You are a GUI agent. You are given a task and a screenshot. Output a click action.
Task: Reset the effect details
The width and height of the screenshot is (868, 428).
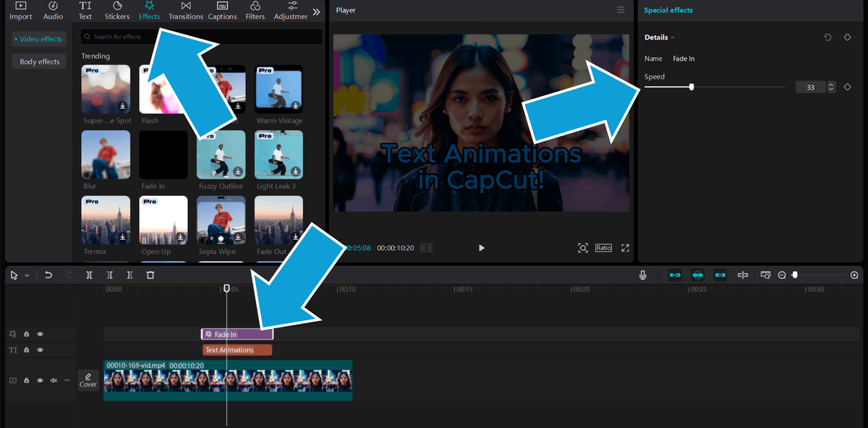click(x=828, y=37)
